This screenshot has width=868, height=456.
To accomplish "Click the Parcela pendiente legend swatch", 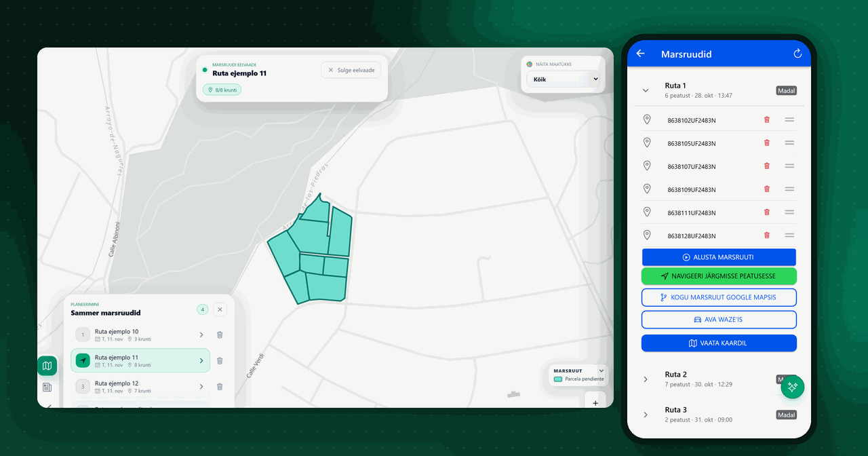I will (558, 379).
